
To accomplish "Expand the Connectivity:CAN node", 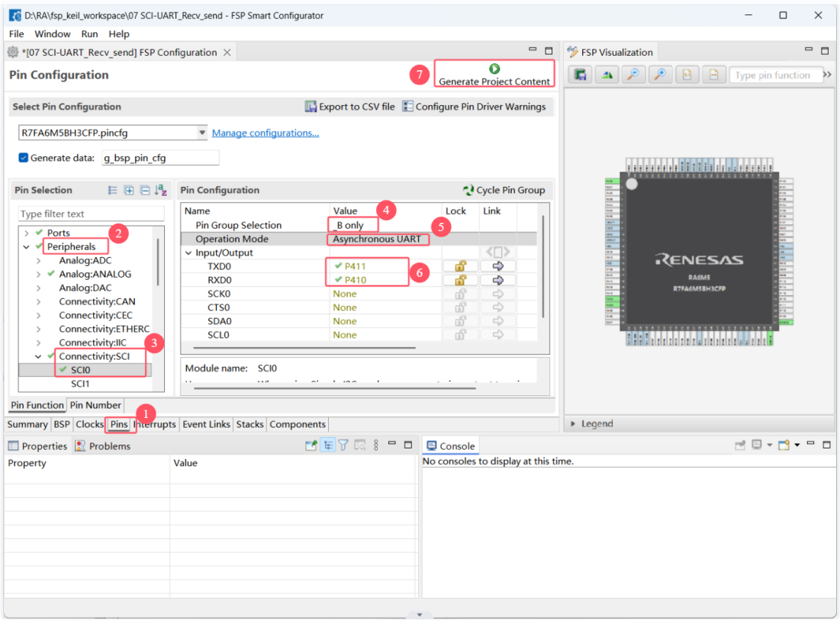I will click(39, 302).
